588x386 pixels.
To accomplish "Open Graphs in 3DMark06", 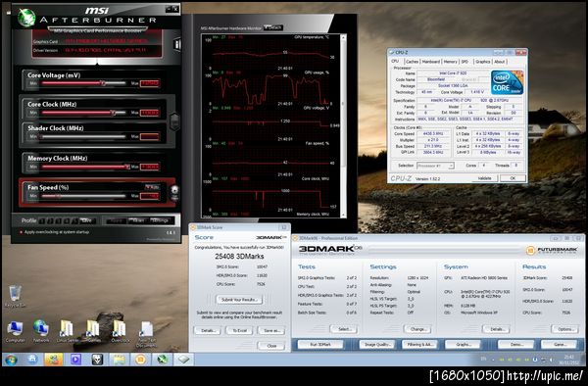I will click(x=464, y=345).
